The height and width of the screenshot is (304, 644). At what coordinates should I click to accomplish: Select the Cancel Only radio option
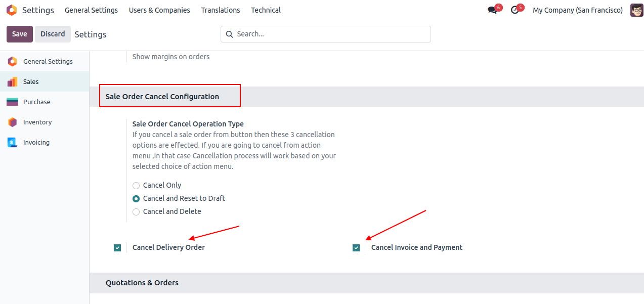(136, 186)
